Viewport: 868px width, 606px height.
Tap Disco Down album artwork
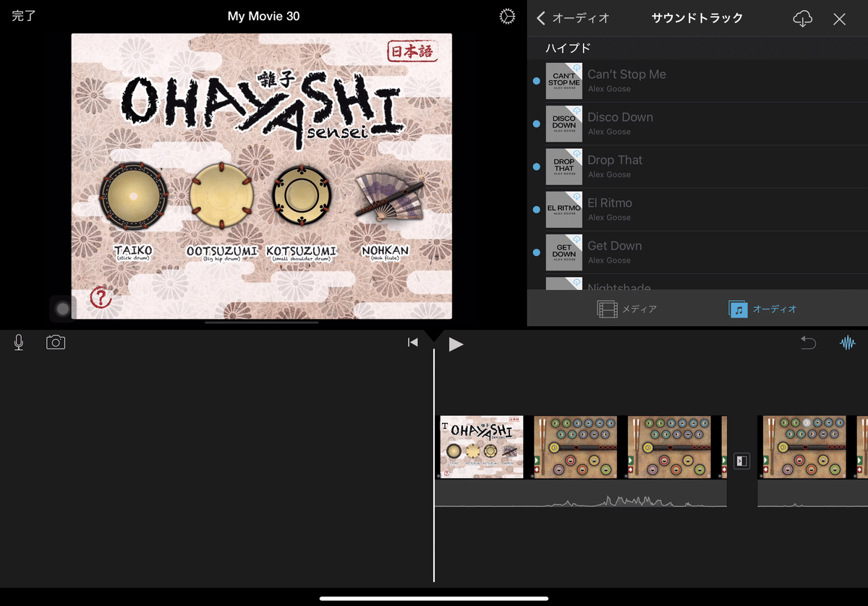coord(564,124)
